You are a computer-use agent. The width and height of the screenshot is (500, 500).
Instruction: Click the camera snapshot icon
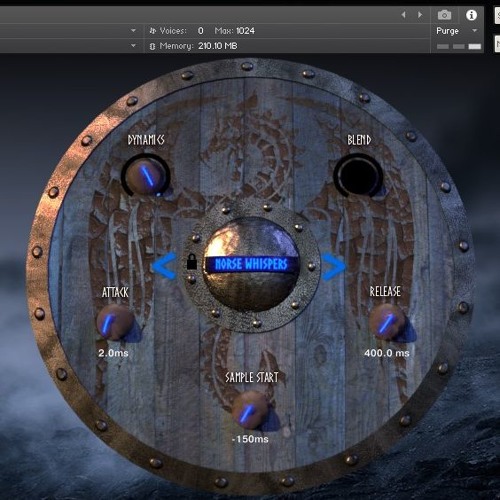(x=444, y=15)
